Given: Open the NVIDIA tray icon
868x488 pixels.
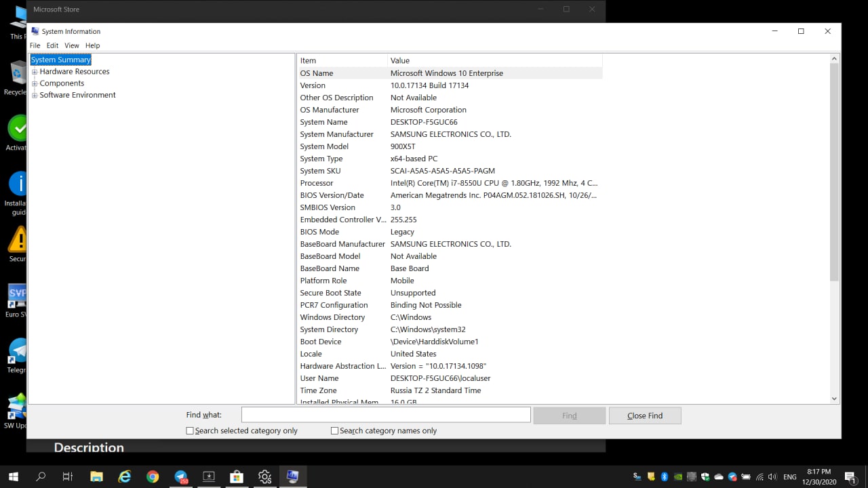Looking at the screenshot, I should point(678,476).
